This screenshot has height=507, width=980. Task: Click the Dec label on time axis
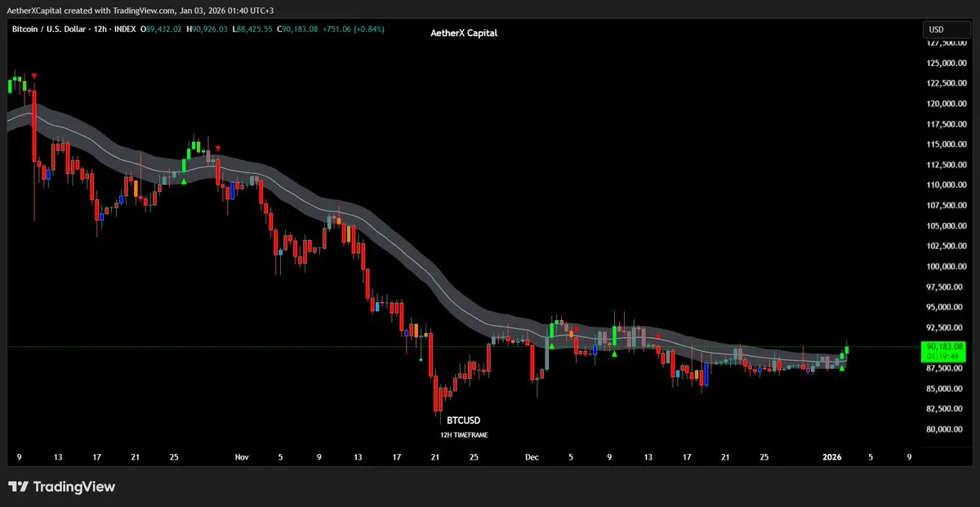pyautogui.click(x=532, y=458)
